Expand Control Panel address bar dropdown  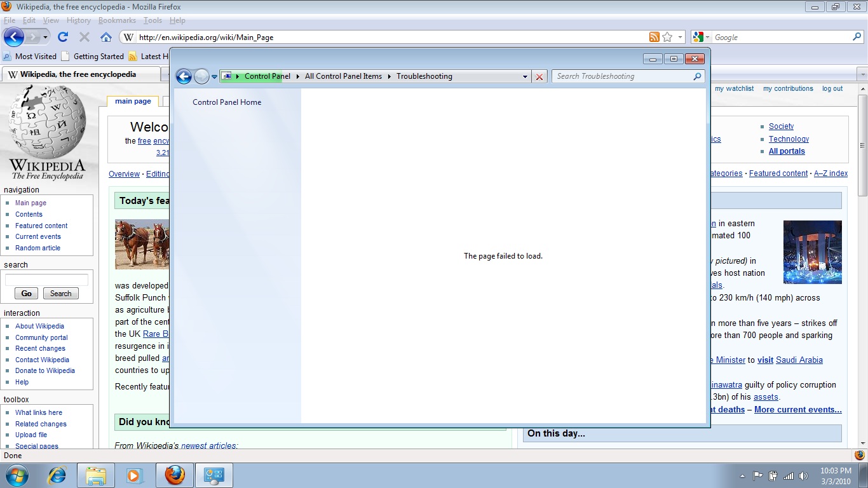click(x=525, y=76)
